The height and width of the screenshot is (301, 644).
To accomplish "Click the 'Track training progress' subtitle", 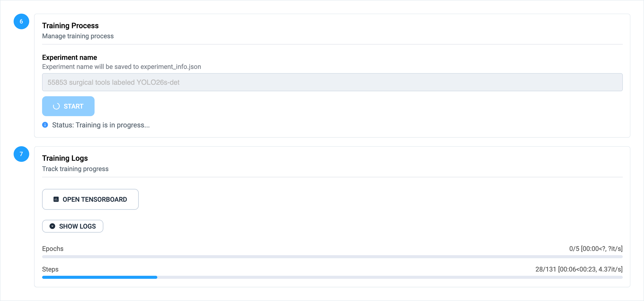I will click(75, 169).
